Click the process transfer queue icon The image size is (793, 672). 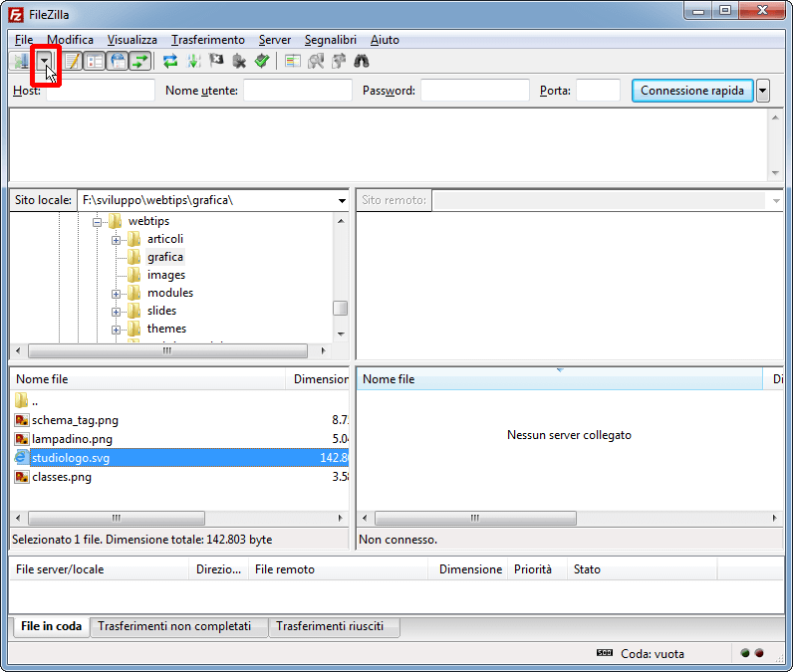coord(193,62)
